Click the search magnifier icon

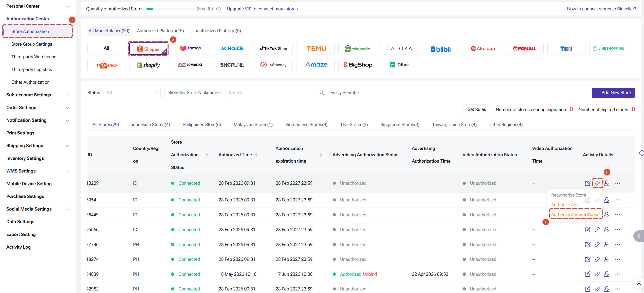(x=322, y=93)
